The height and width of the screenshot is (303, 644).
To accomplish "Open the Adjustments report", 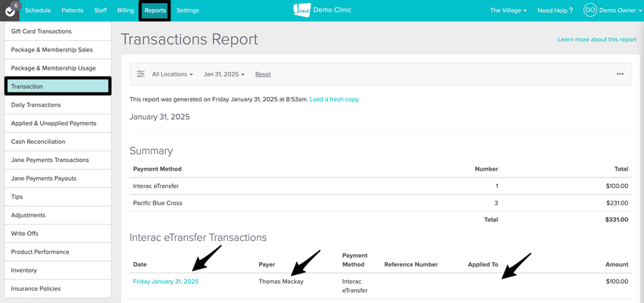I will (58, 215).
